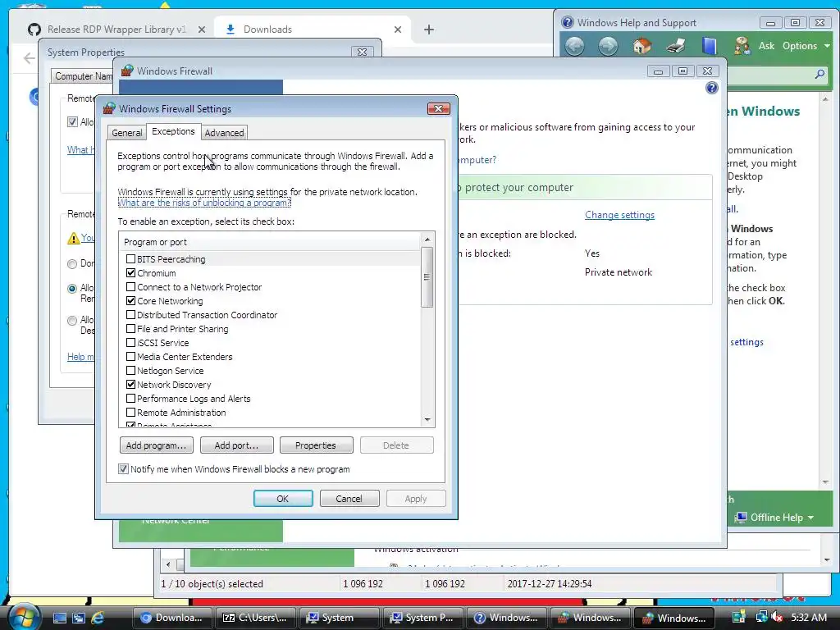
Task: Open Help and Support home page
Action: click(x=641, y=46)
